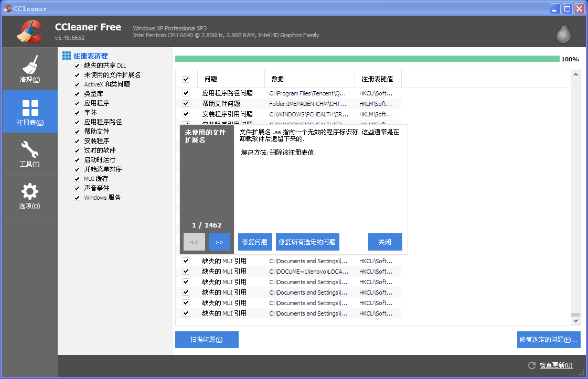The image size is (588, 379).
Task: Click the CCleaner title bar icon
Action: tap(7, 8)
